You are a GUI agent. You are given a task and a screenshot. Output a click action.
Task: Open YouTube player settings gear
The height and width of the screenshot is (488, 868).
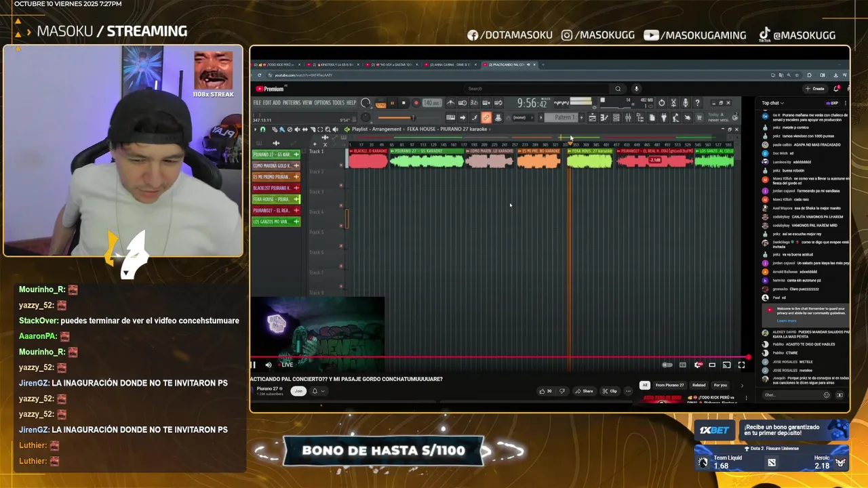698,365
